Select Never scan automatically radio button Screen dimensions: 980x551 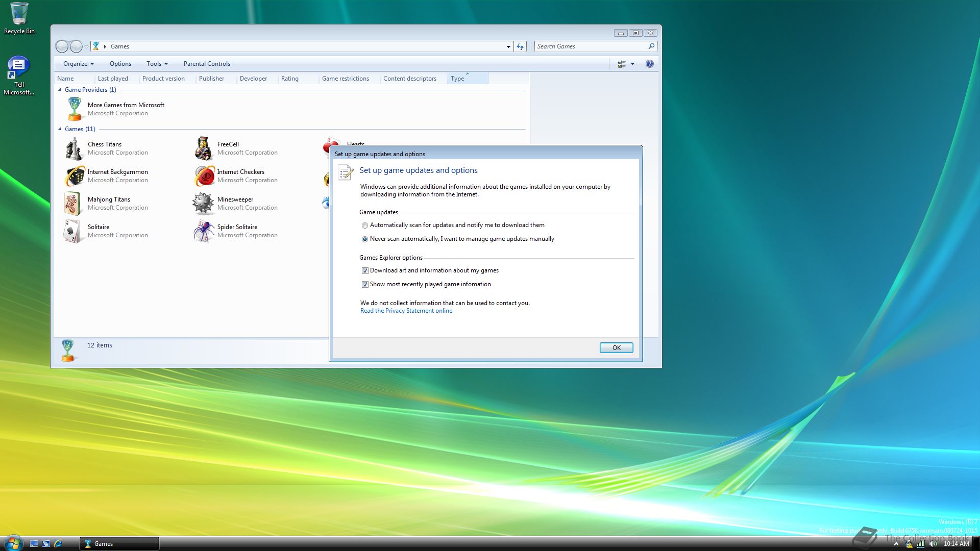pyautogui.click(x=364, y=239)
